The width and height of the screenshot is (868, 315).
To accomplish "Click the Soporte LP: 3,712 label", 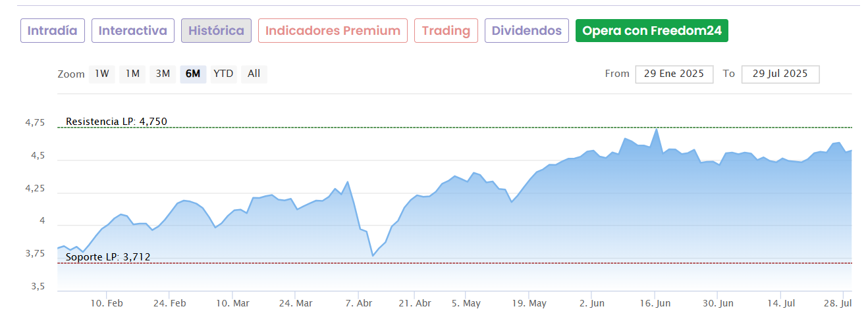I will coord(108,257).
